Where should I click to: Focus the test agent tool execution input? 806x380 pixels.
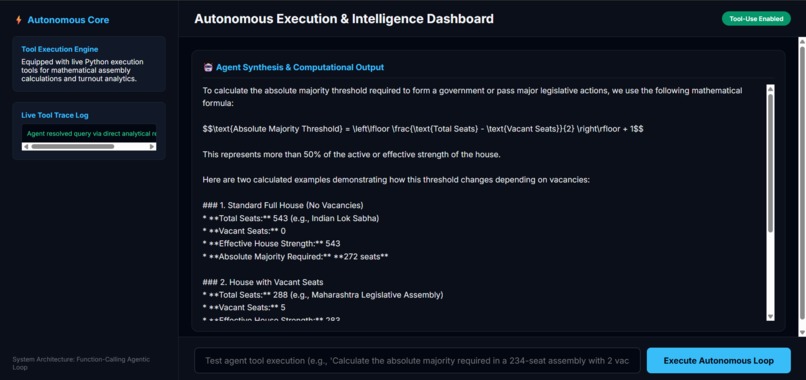(x=417, y=360)
